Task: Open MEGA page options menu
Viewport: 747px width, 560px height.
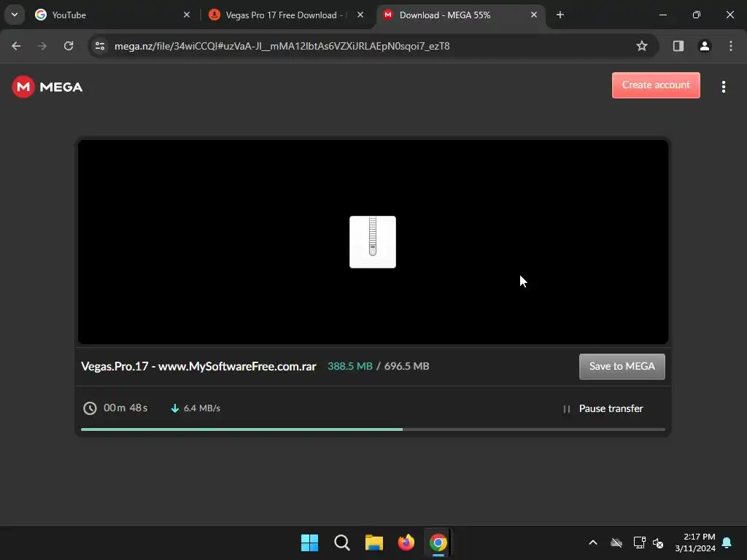Action: pyautogui.click(x=724, y=87)
